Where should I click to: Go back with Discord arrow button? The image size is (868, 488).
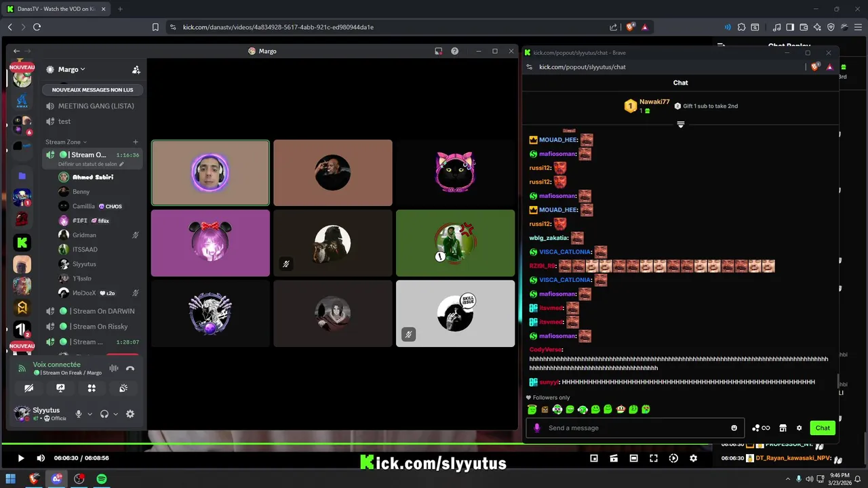(16, 51)
